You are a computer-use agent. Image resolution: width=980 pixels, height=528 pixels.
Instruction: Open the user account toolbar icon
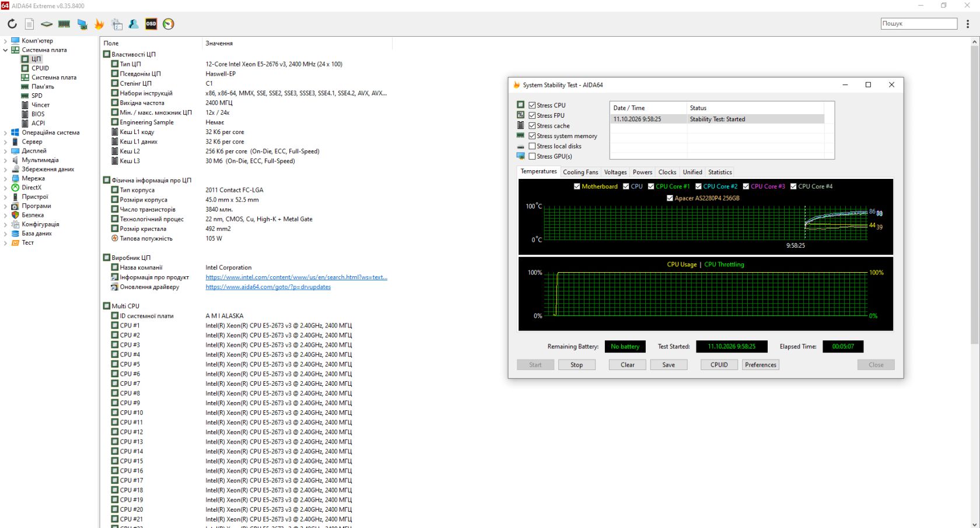(x=134, y=24)
